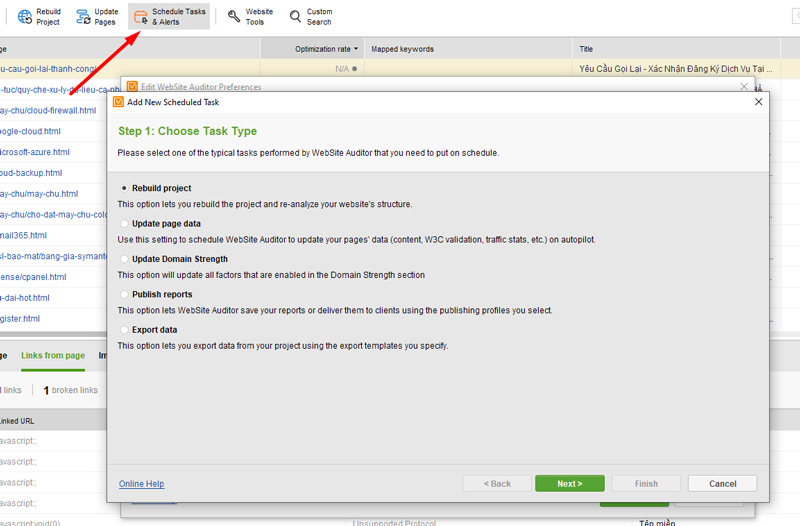Click the Tên miền cell

coord(657,522)
